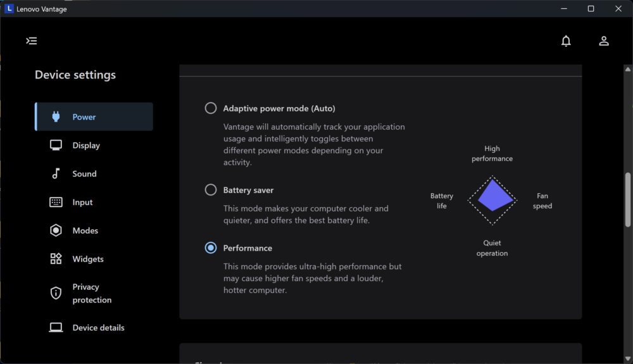Click the Quiet operation chart label
Screen dimensions: 633x364
[492, 248]
